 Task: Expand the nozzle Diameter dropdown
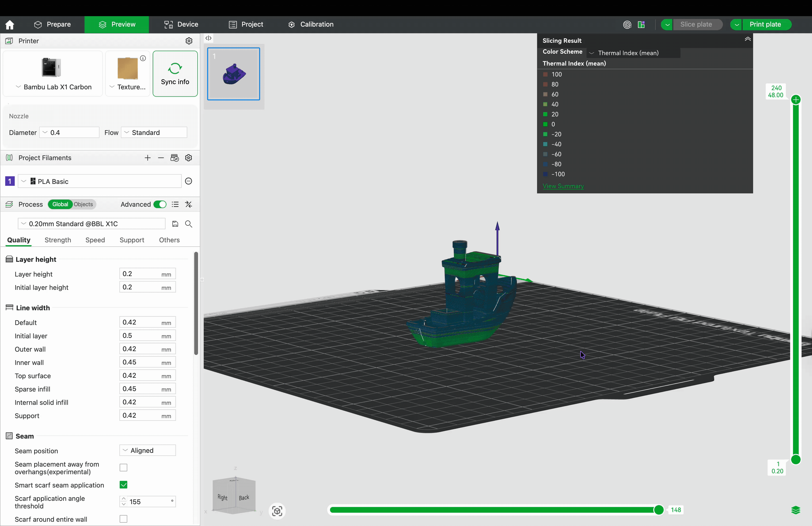point(69,132)
